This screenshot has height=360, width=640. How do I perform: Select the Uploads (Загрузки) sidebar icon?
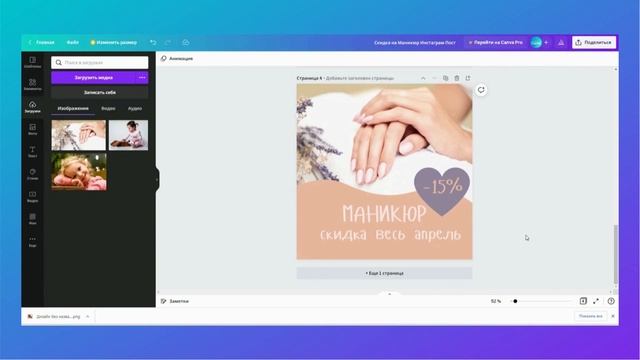(33, 107)
